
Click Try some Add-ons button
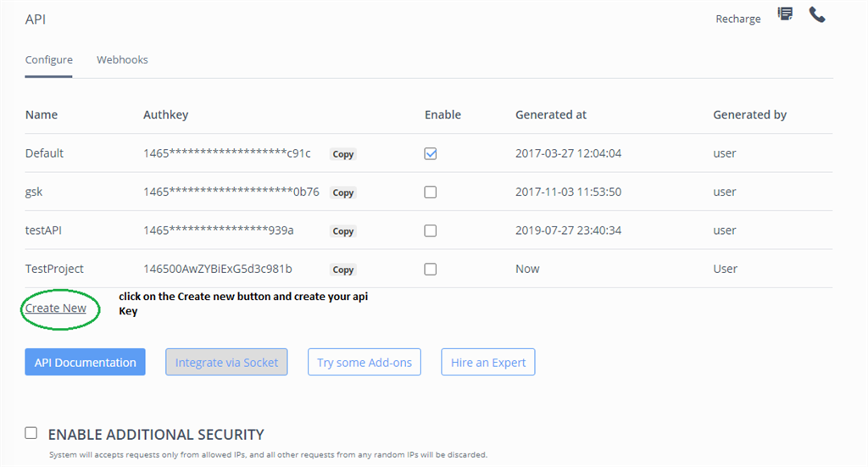[364, 362]
